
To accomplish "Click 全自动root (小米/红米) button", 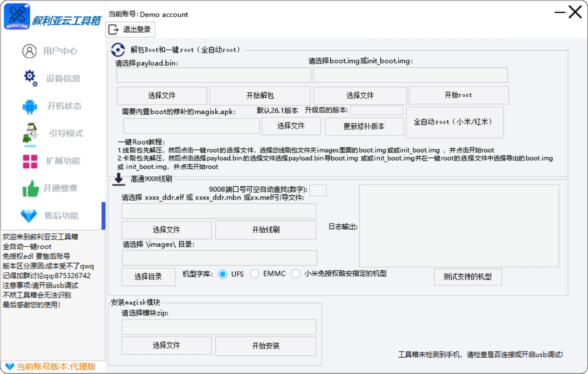I will coord(455,122).
